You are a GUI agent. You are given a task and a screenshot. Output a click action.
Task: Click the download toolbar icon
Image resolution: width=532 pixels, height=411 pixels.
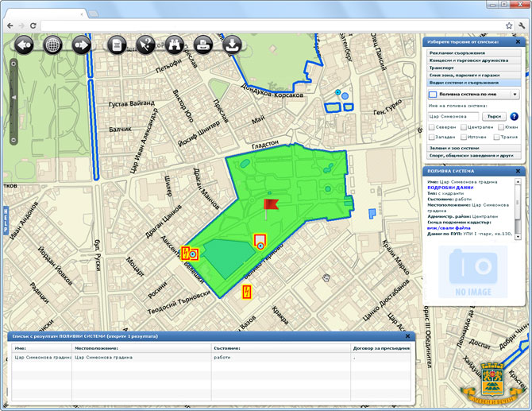click(232, 45)
